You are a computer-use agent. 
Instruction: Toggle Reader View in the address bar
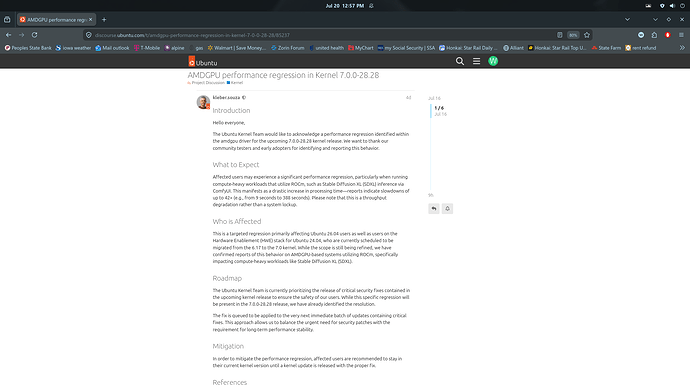tap(560, 35)
